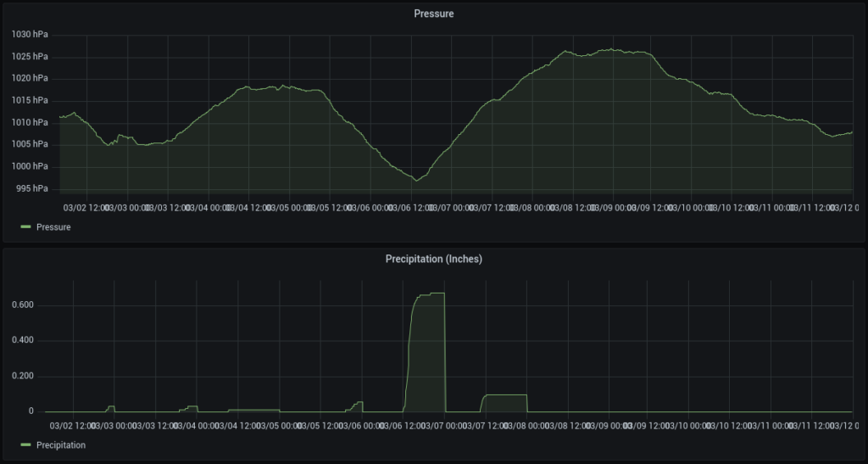
Task: Click the 0.400 precipitation y-axis label
Action: (22, 341)
